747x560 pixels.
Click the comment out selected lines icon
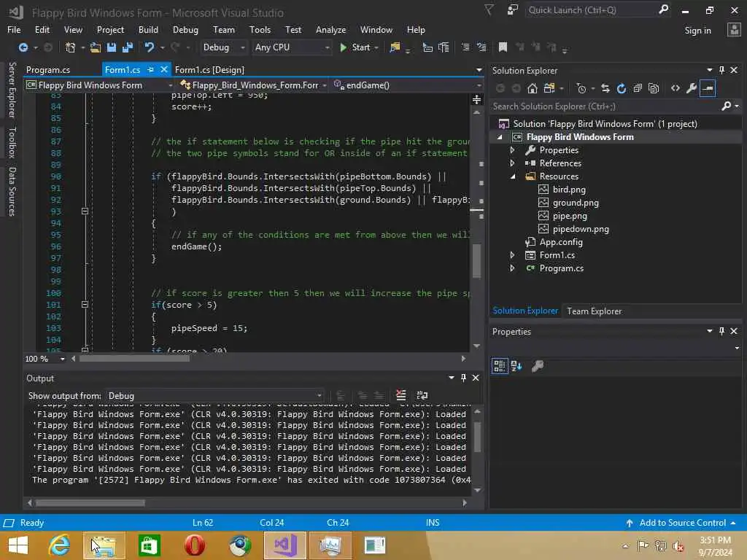click(x=465, y=47)
